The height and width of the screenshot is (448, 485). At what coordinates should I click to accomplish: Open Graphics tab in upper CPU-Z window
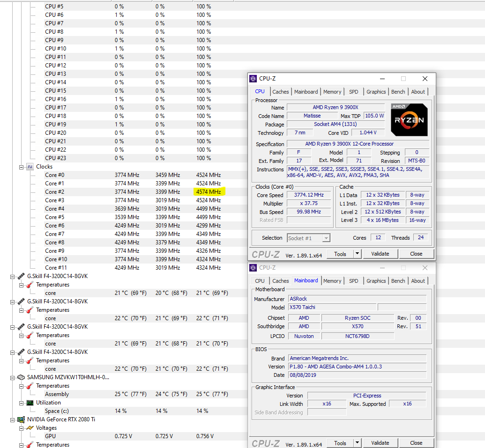point(376,92)
